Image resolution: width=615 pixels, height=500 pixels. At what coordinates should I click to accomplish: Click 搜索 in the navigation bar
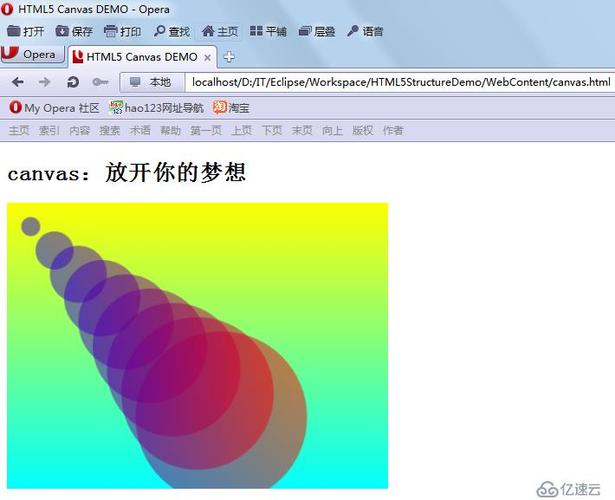(109, 130)
